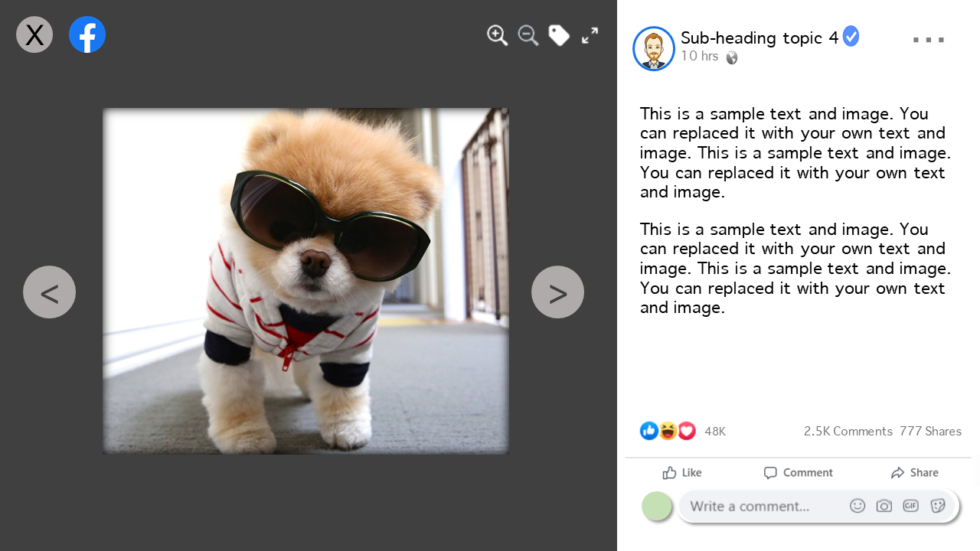Enter fullscreen photo view
Image resolution: width=980 pixels, height=551 pixels.
[x=590, y=35]
